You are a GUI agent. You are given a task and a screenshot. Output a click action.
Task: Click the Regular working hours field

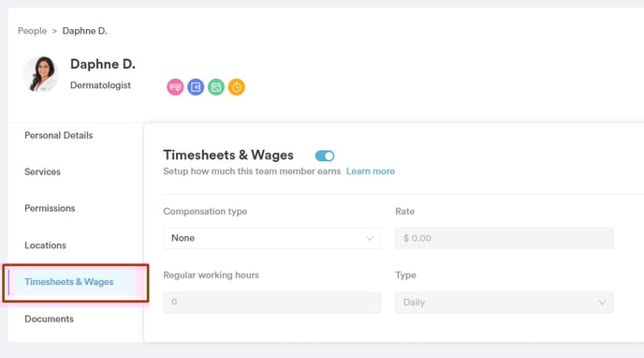pos(271,303)
